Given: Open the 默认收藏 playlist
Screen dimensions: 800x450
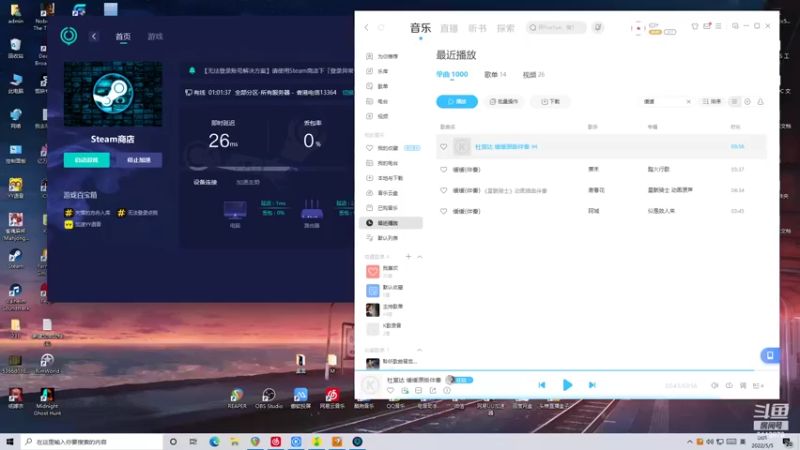Looking at the screenshot, I should click(391, 291).
